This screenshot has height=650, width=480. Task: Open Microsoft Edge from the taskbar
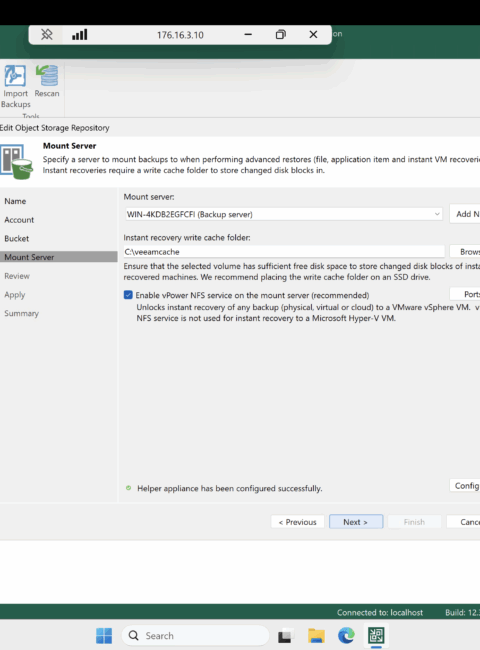[346, 635]
